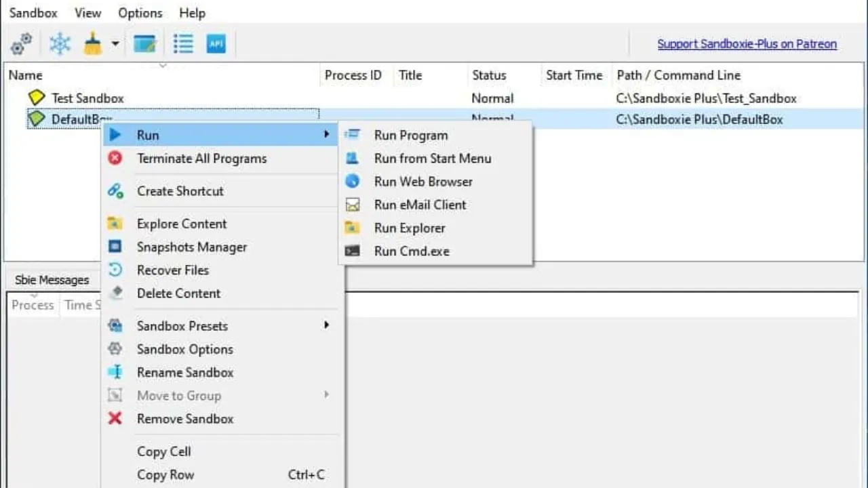Toggle the API call log icon
The height and width of the screenshot is (488, 868).
216,44
